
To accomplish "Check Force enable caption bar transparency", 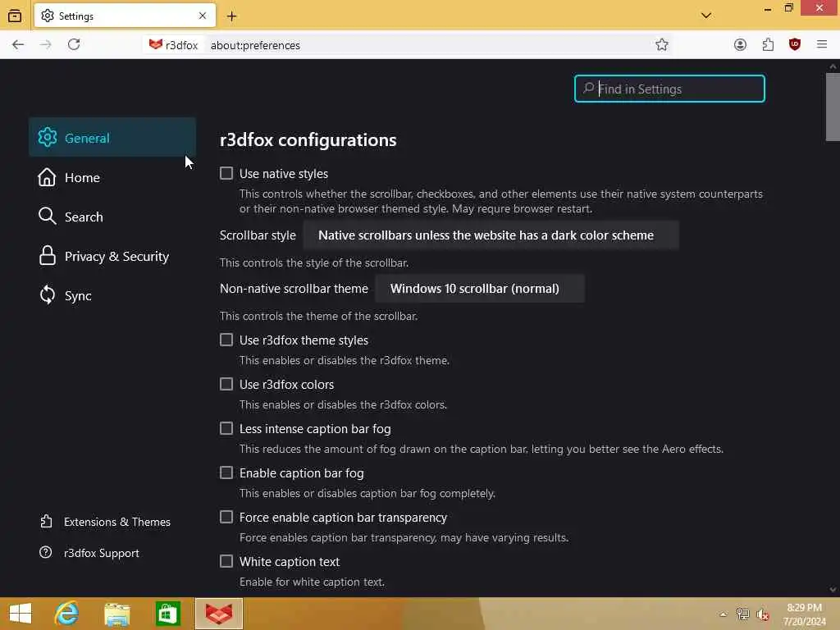I will [226, 517].
